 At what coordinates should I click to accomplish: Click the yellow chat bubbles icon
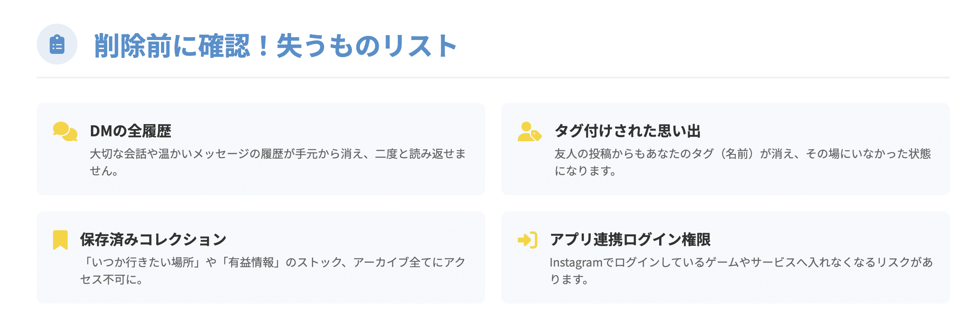coord(65,131)
